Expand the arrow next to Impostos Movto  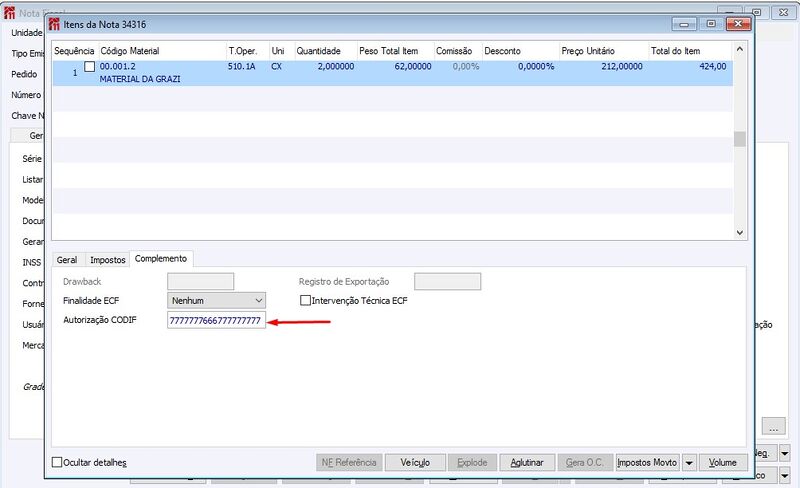[689, 462]
